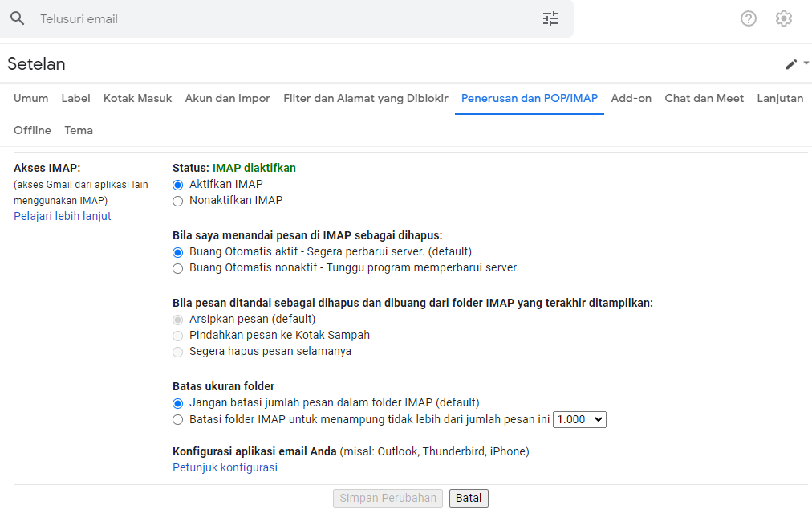This screenshot has height=526, width=812.
Task: Open the Help question mark icon
Action: click(749, 18)
